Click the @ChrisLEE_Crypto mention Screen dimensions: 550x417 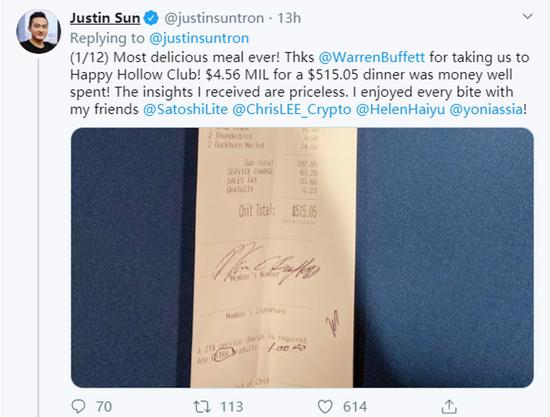(292, 109)
